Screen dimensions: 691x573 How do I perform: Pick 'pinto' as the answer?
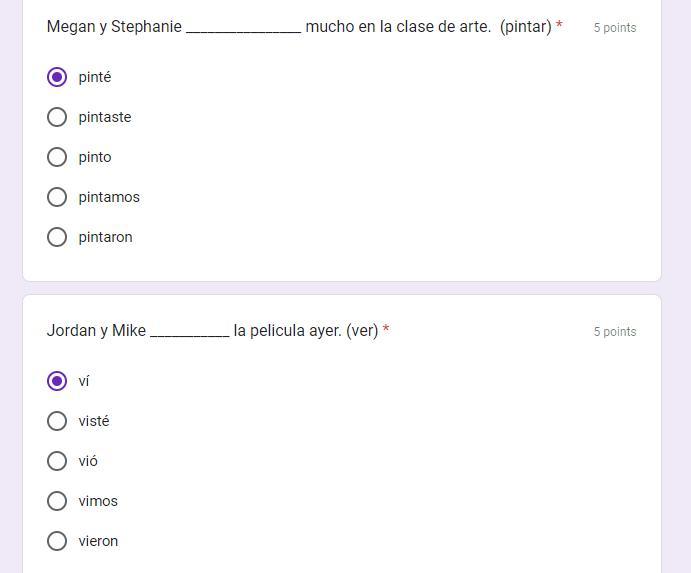(57, 157)
